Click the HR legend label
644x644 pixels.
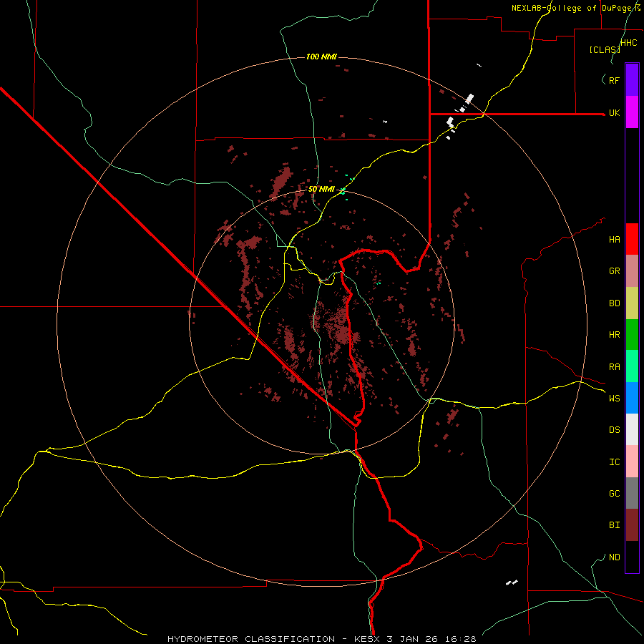click(614, 335)
